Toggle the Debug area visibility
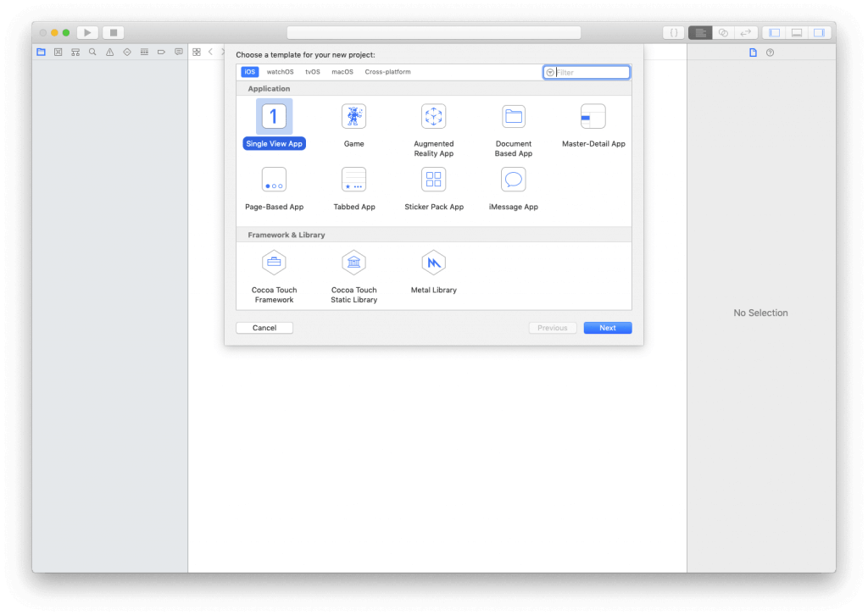Viewport: 868px width, 615px height. point(796,32)
